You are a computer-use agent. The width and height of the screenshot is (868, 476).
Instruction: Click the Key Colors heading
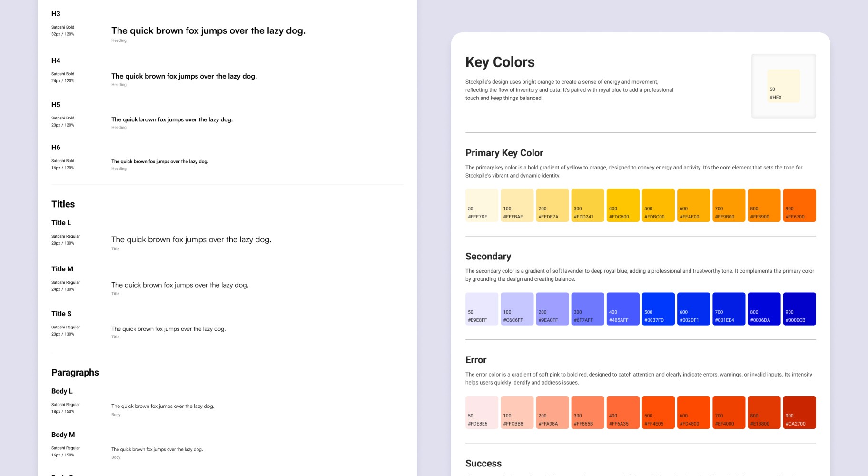pos(500,62)
